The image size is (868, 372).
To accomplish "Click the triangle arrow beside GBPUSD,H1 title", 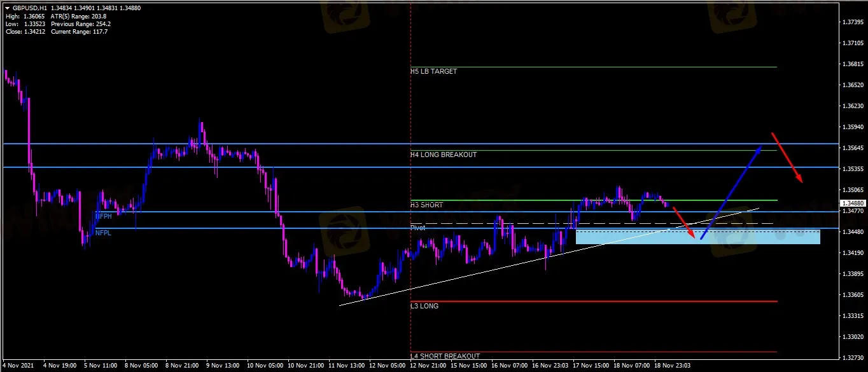I will (6, 8).
